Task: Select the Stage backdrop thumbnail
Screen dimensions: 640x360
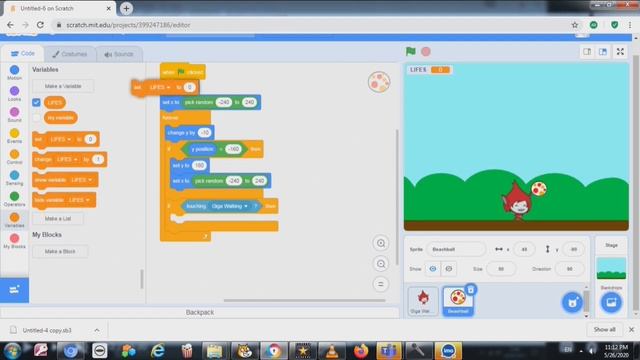Action: click(x=611, y=269)
